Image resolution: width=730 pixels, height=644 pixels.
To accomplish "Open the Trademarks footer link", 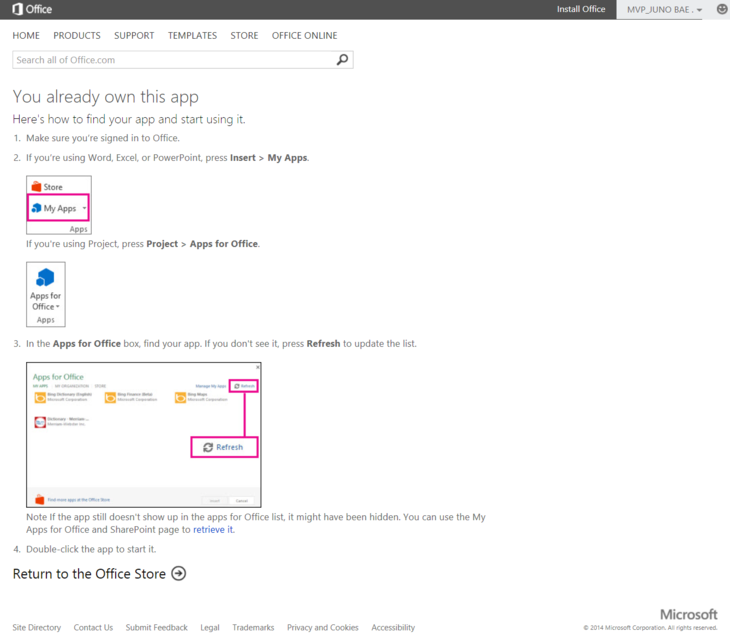I will [253, 627].
